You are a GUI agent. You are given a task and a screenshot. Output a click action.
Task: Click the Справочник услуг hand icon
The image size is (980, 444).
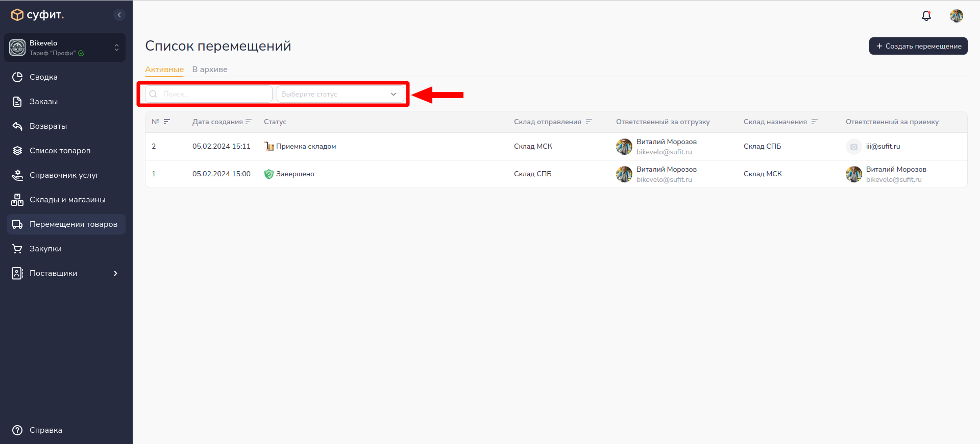pos(17,175)
